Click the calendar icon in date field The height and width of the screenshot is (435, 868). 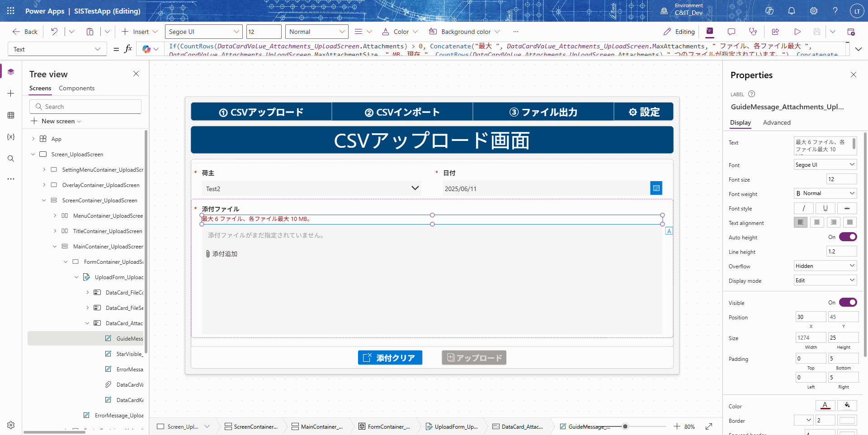(x=656, y=188)
